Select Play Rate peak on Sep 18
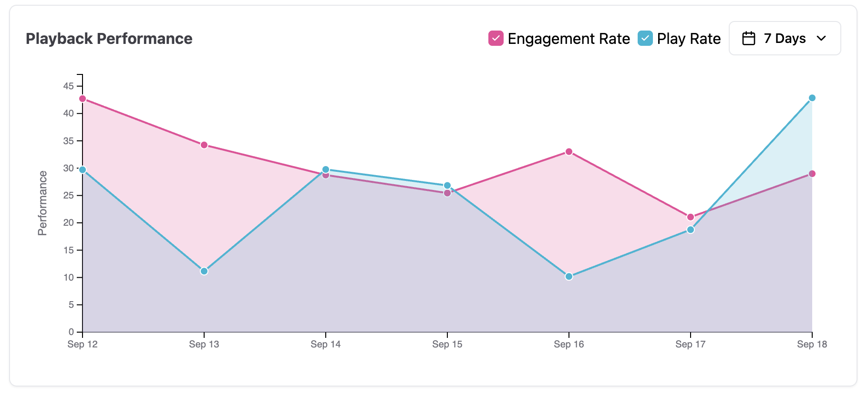Viewport: 868px width, 398px height. (812, 98)
